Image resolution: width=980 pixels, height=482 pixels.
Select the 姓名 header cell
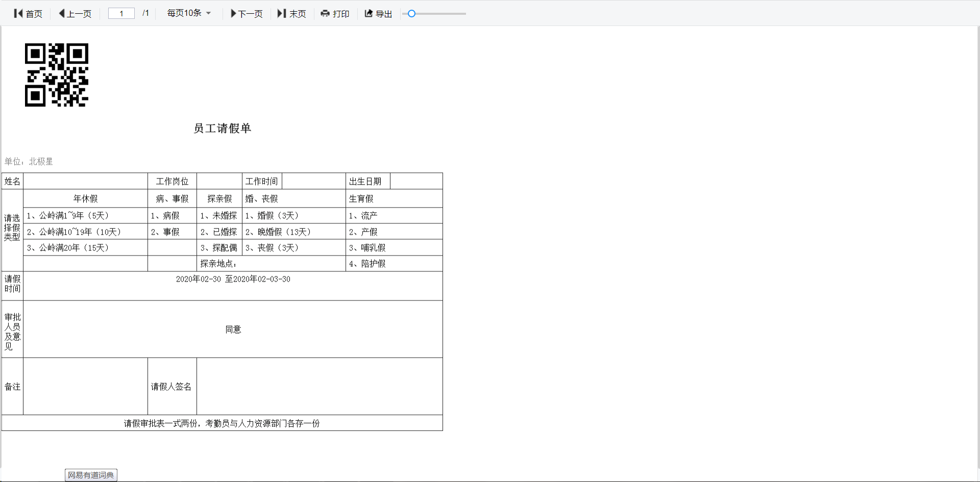13,182
